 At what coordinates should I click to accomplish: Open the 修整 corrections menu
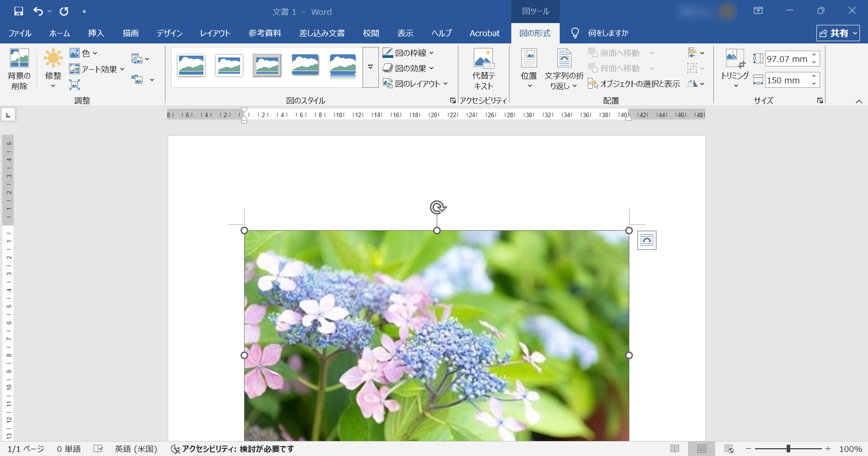click(53, 69)
